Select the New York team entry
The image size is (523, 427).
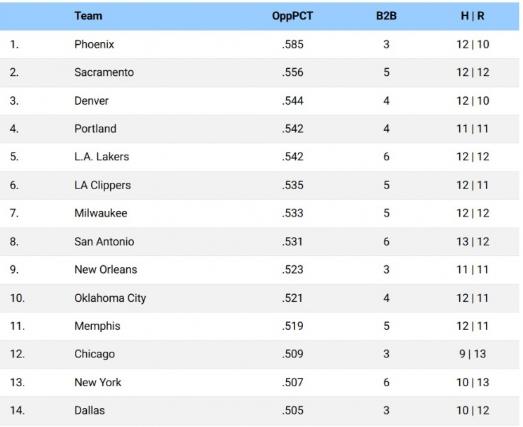(98, 382)
